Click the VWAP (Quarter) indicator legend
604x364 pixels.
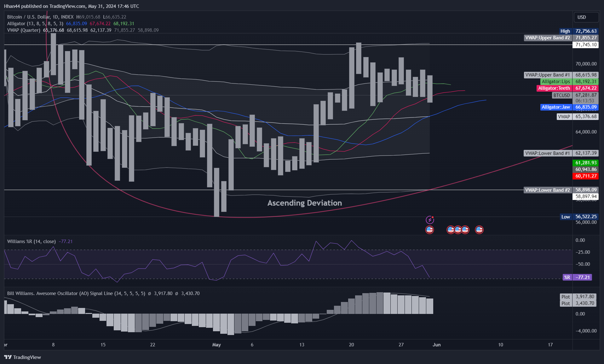[x=24, y=30]
